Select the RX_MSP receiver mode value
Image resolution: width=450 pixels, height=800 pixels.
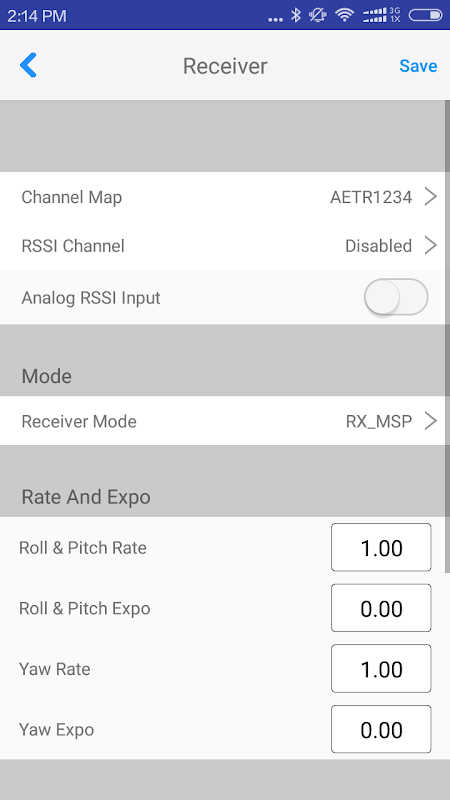(x=379, y=421)
